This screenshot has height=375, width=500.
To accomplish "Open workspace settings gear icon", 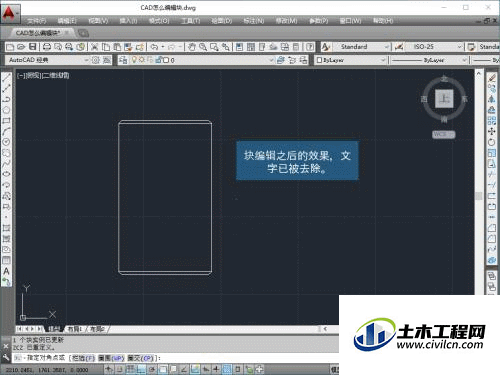I will tap(96, 60).
